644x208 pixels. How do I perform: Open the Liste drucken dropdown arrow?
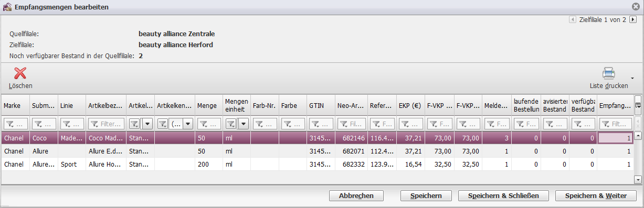click(632, 78)
